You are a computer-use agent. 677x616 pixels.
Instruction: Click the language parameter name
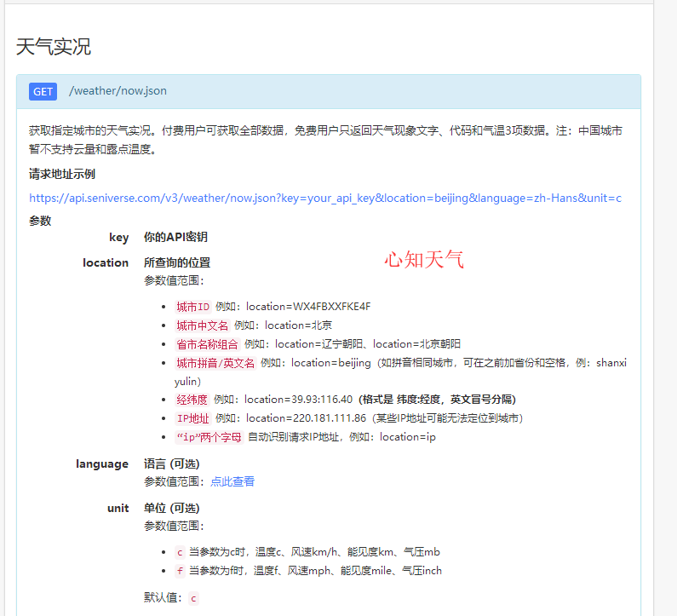(102, 464)
